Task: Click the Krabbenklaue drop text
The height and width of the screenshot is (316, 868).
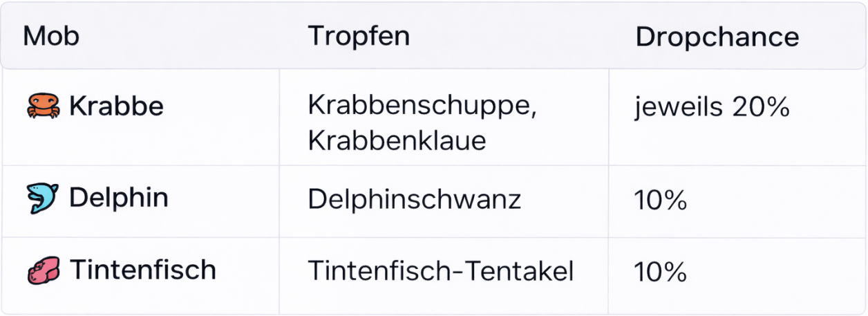Action: [397, 140]
